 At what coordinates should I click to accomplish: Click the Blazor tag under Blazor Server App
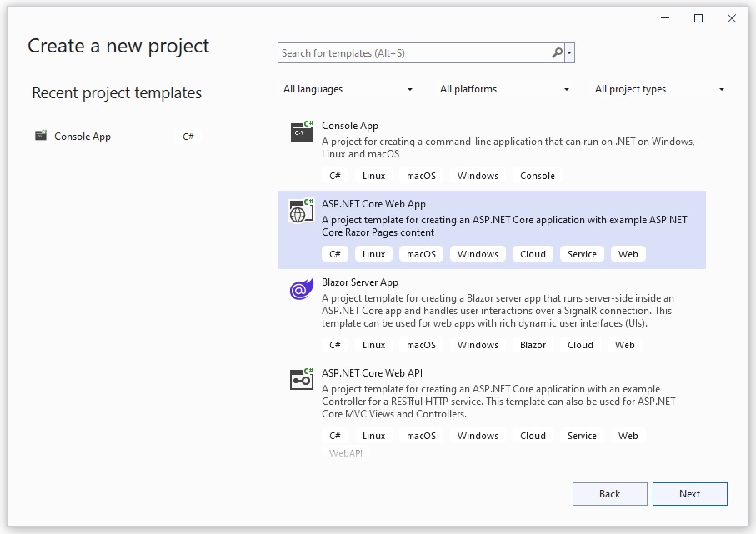coord(533,345)
